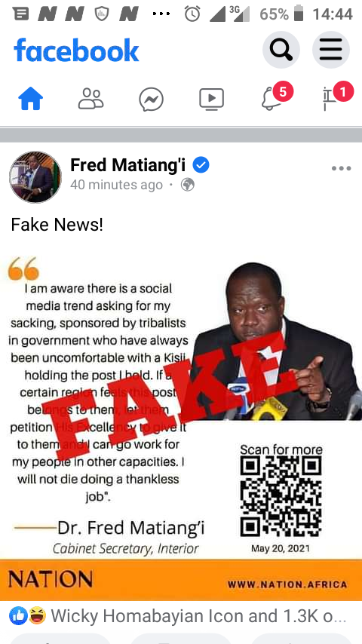Tap the QR code in the post
The image size is (362, 644).
click(x=281, y=496)
